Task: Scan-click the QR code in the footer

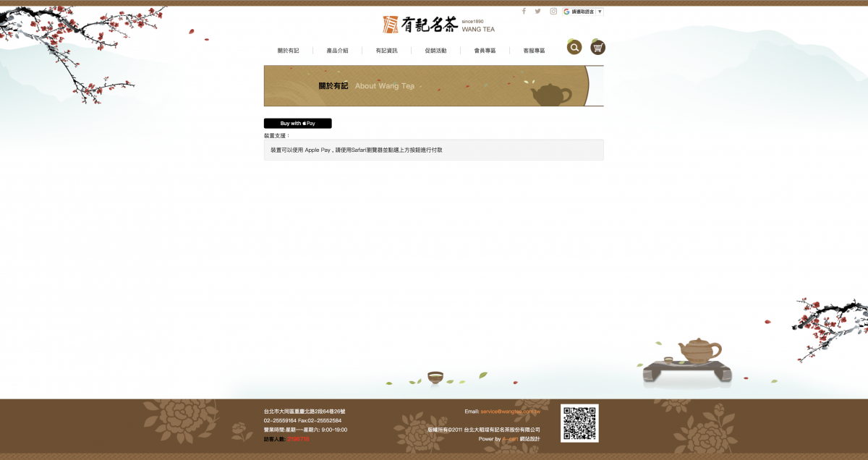Action: 580,422
